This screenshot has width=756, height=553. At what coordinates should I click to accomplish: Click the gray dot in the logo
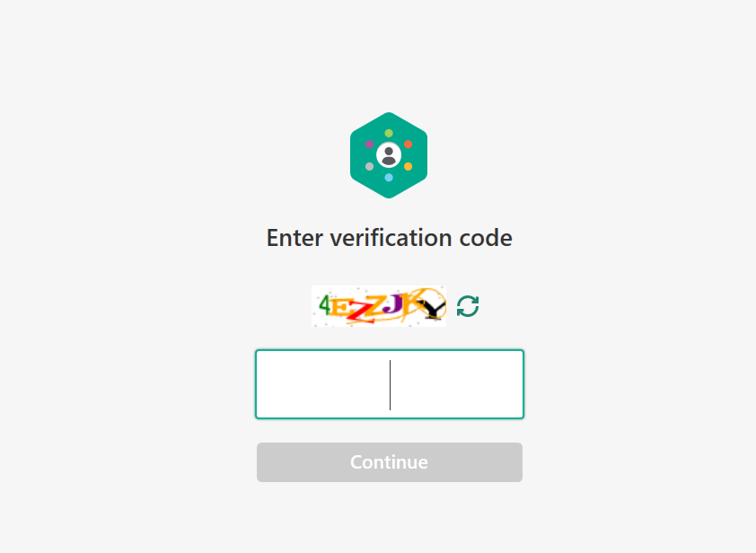coord(369,166)
